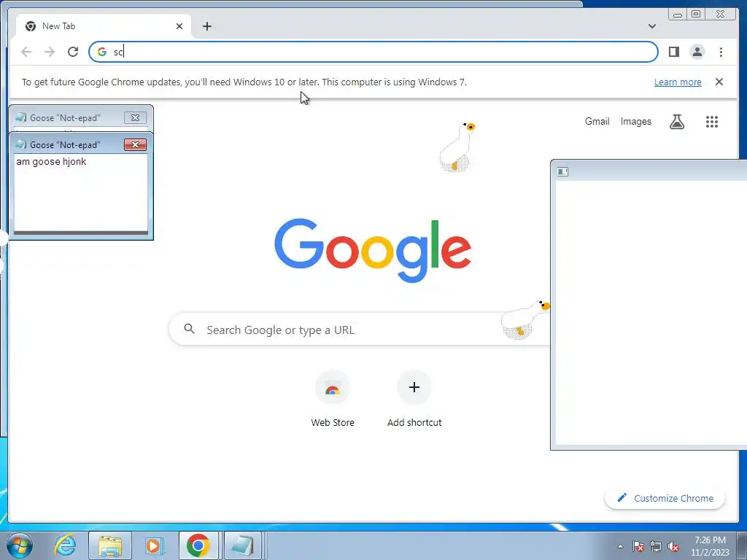Viewport: 747px width, 560px height.
Task: Click the magnifier icon in search box
Action: coord(189,329)
